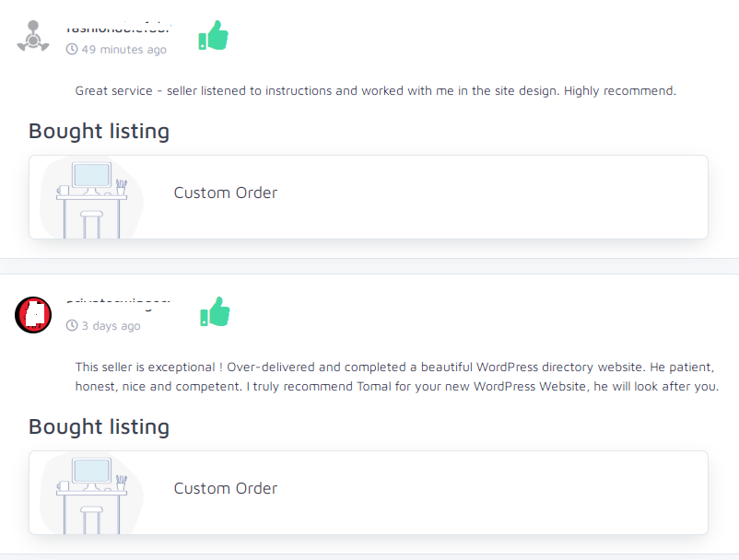
Task: Open "Custom Order" title in the first listing card
Action: (226, 192)
